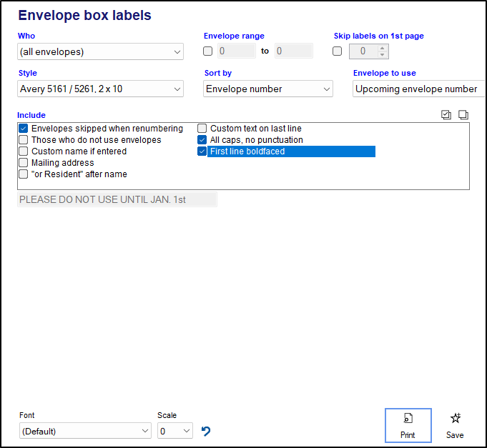Click the check-all icon above Include list
487x448 pixels.
tap(447, 114)
